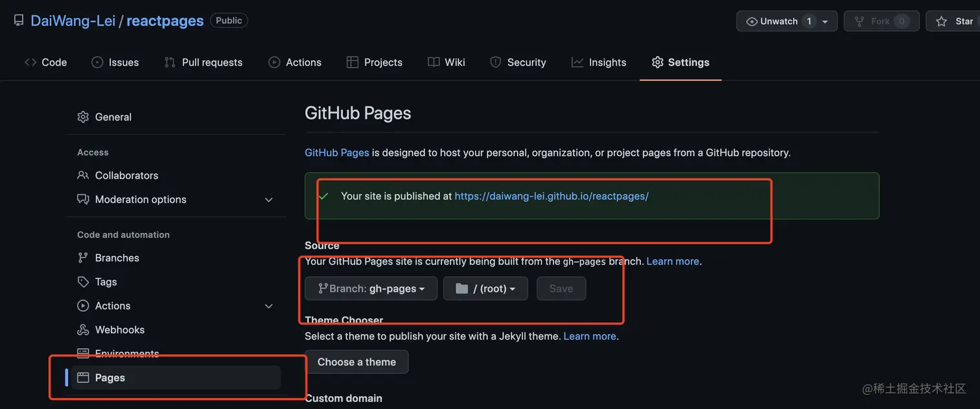The width and height of the screenshot is (980, 409).
Task: Expand the sidebar Actions chevron
Action: 269,306
